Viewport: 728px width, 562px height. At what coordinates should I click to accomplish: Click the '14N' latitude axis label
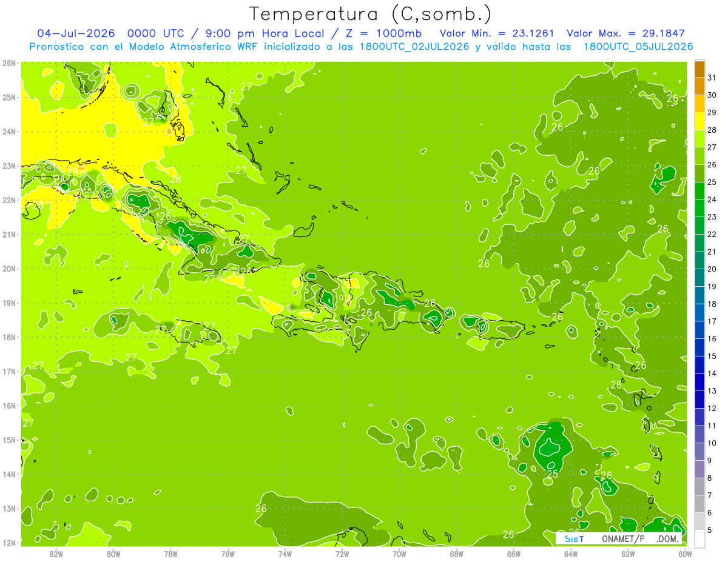tap(8, 474)
